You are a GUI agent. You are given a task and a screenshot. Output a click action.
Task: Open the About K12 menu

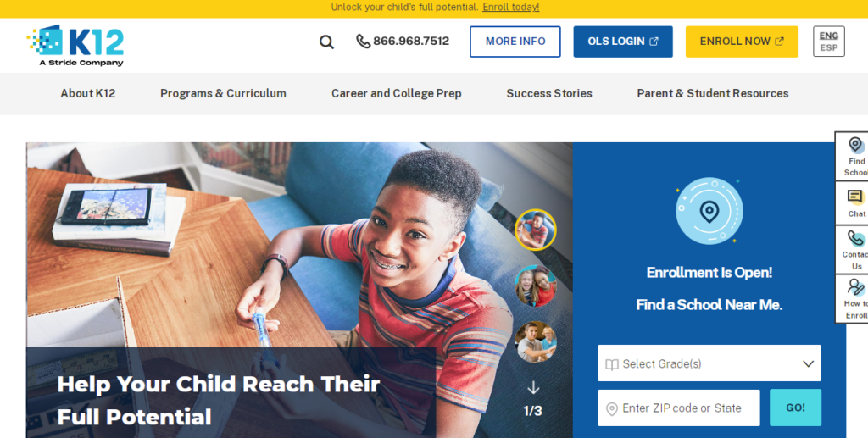click(x=88, y=93)
